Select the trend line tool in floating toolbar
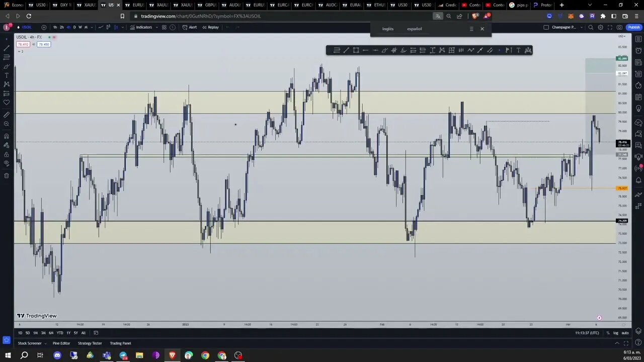644x362 pixels. (346, 50)
